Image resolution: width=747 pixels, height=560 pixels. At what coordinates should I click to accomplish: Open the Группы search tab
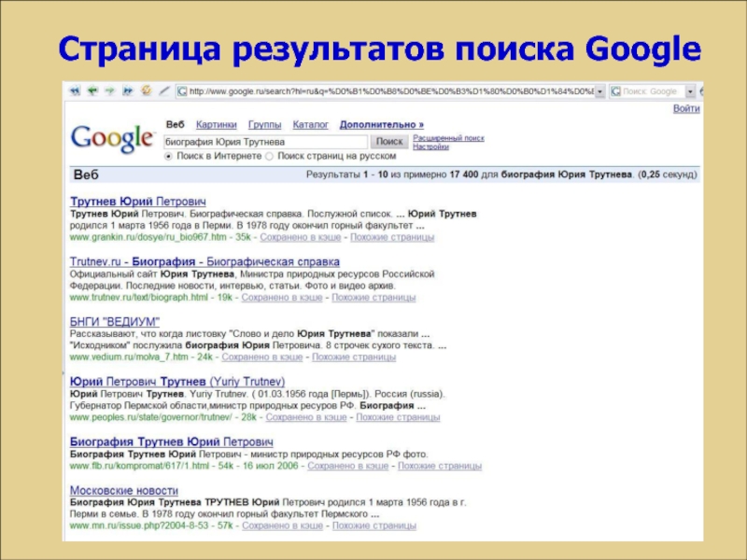pos(264,125)
